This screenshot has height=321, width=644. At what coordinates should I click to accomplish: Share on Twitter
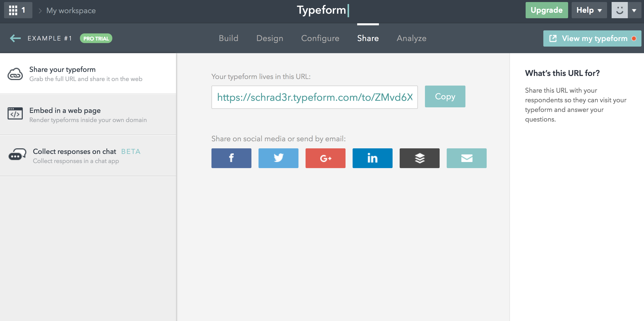[278, 158]
